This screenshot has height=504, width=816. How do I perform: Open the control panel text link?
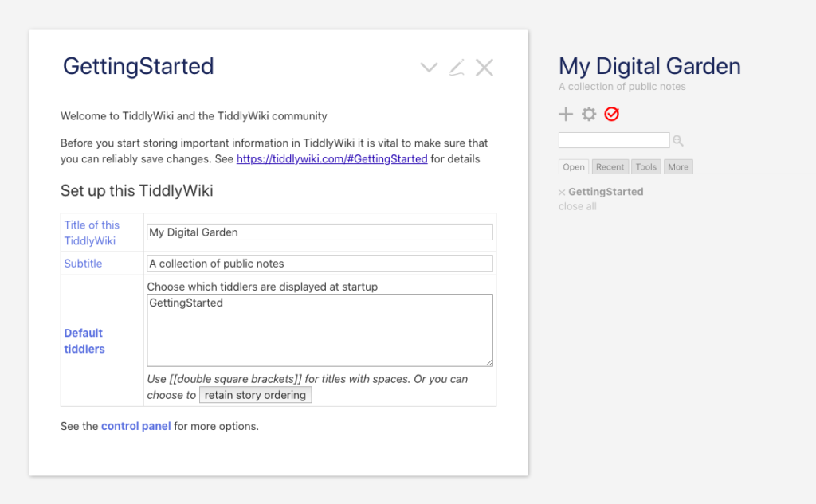[135, 426]
